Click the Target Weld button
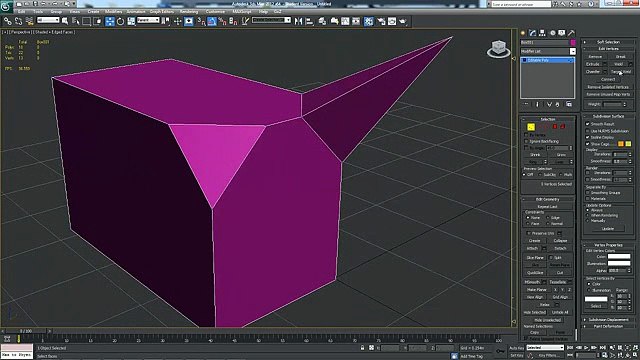Viewport: 640px width, 360px height. click(x=621, y=71)
